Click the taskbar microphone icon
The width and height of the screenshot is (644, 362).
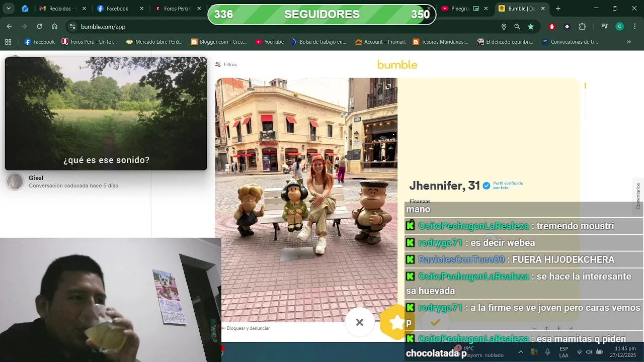coord(548,352)
